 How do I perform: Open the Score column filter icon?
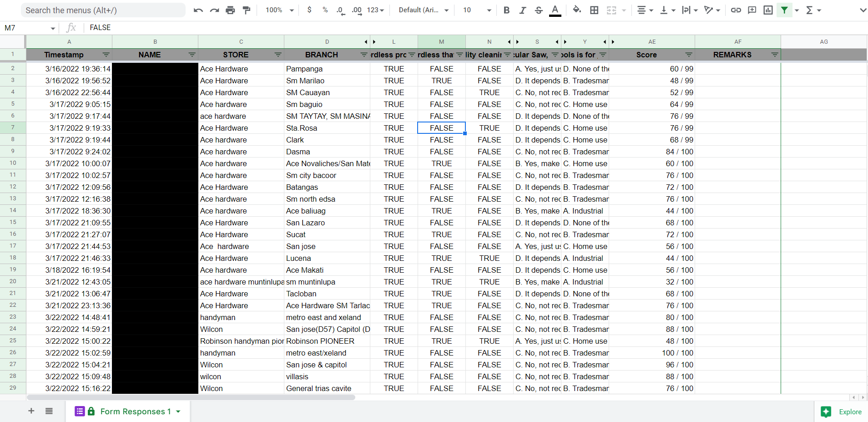tap(689, 55)
